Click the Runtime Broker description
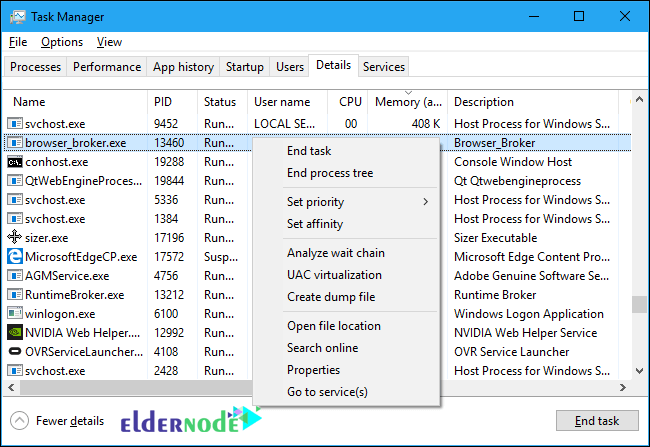Image resolution: width=650 pixels, height=447 pixels. coord(495,295)
